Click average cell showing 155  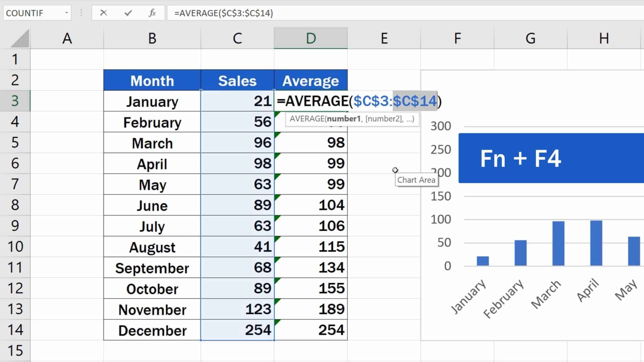(x=311, y=289)
